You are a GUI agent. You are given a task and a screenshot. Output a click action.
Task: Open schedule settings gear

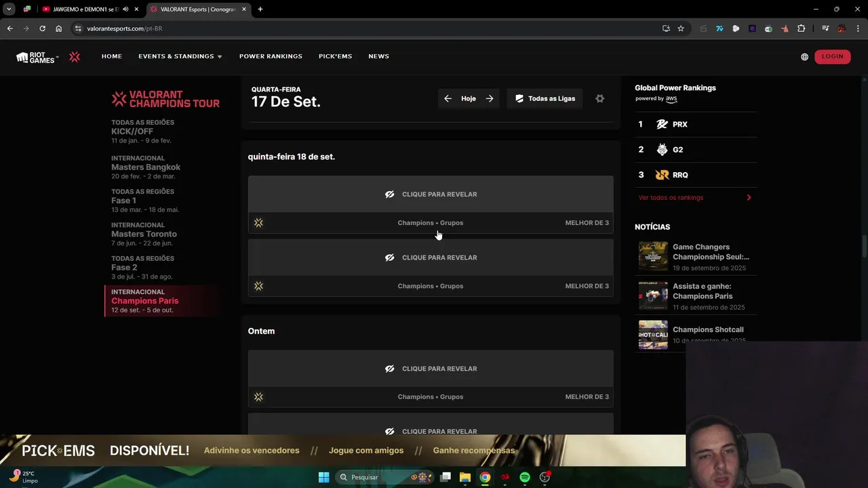point(599,99)
